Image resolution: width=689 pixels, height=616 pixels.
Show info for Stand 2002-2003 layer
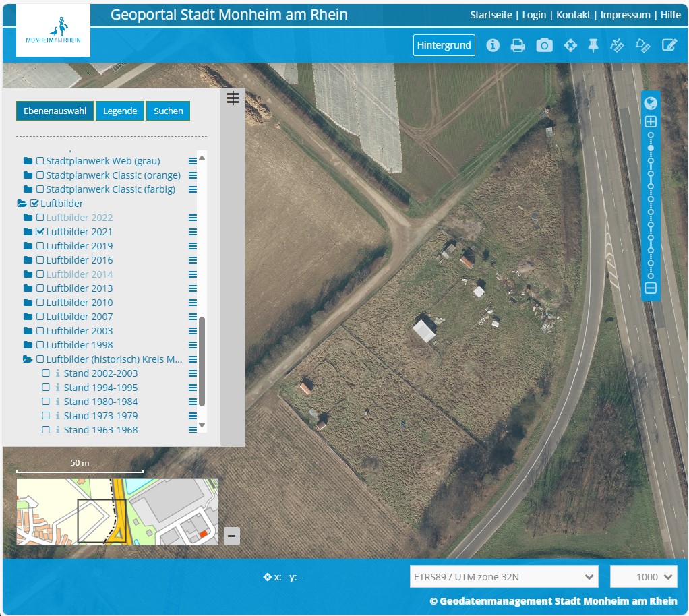[57, 373]
